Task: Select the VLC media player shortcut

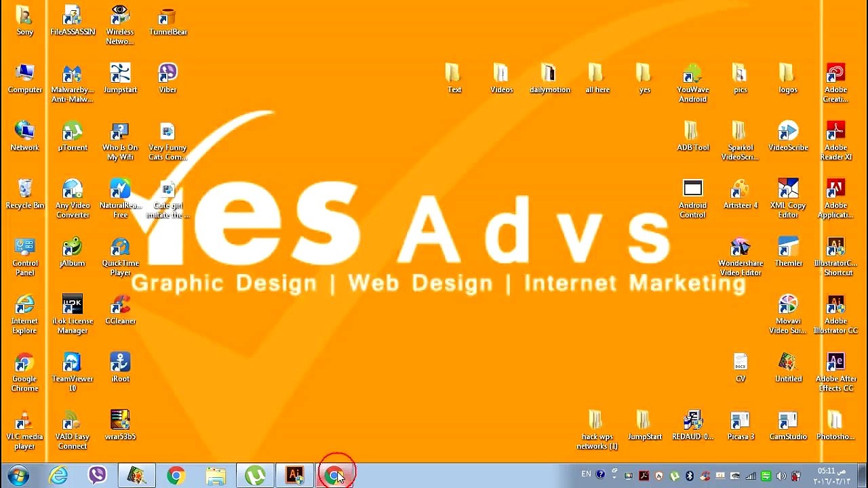Action: pos(24,430)
